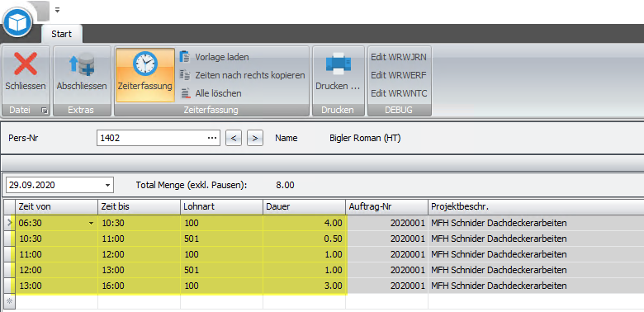Click the Edit WRWNTC debug button
This screenshot has height=312, width=644.
click(x=399, y=93)
